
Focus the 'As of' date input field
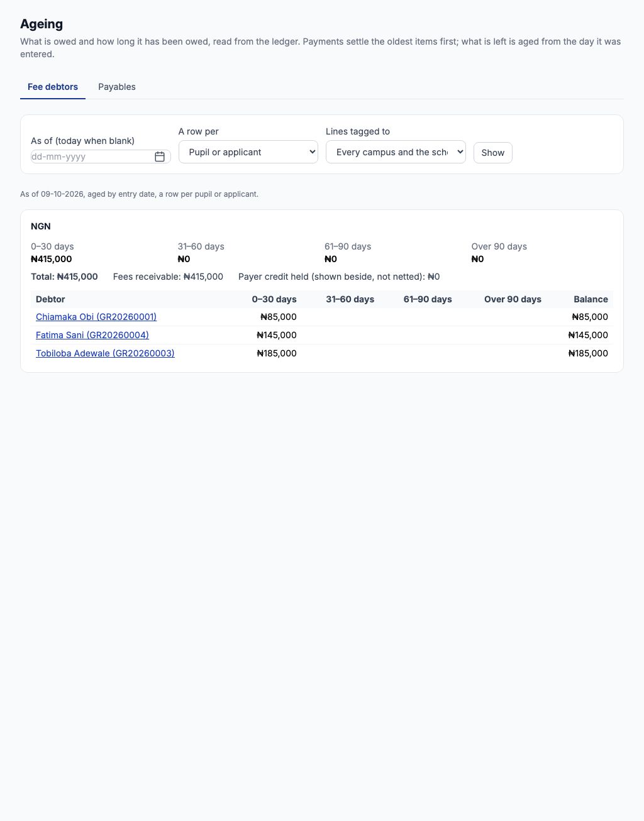pos(101,157)
